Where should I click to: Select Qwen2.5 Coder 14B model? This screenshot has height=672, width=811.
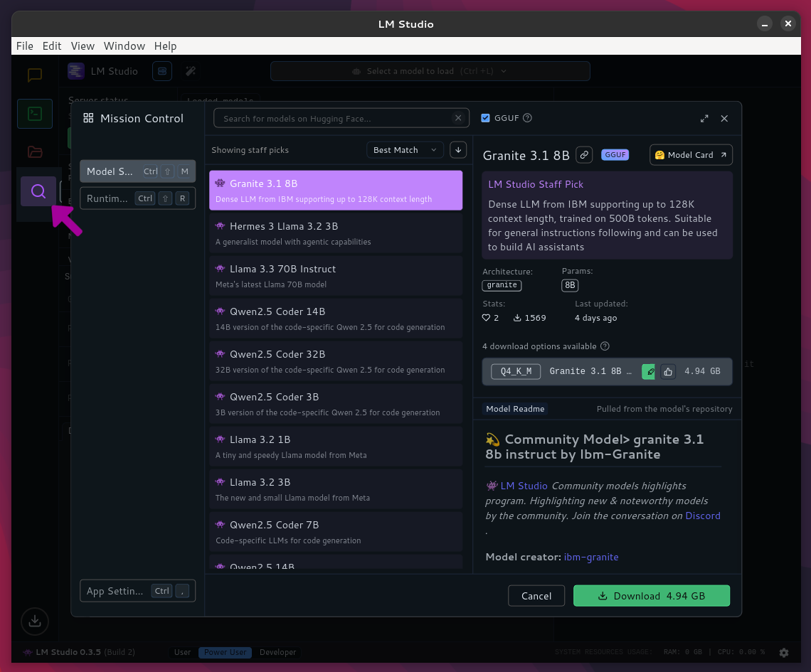coord(336,319)
